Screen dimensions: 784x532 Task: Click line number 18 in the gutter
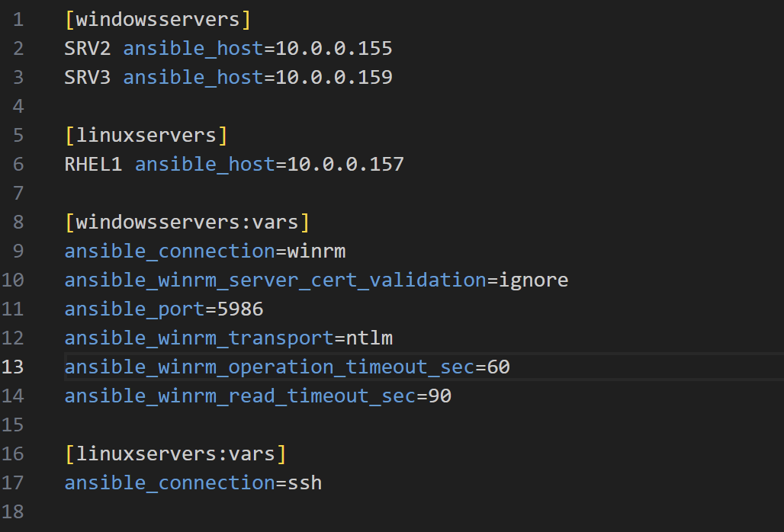click(12, 512)
